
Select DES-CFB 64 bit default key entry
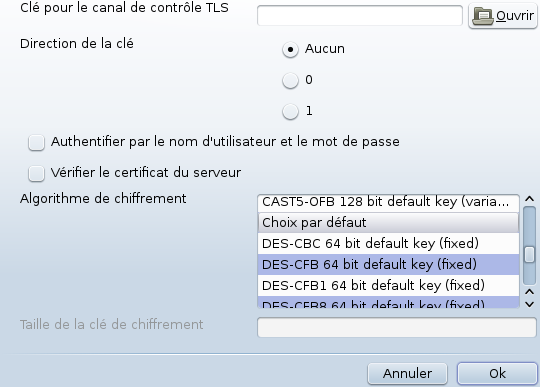tap(388, 264)
